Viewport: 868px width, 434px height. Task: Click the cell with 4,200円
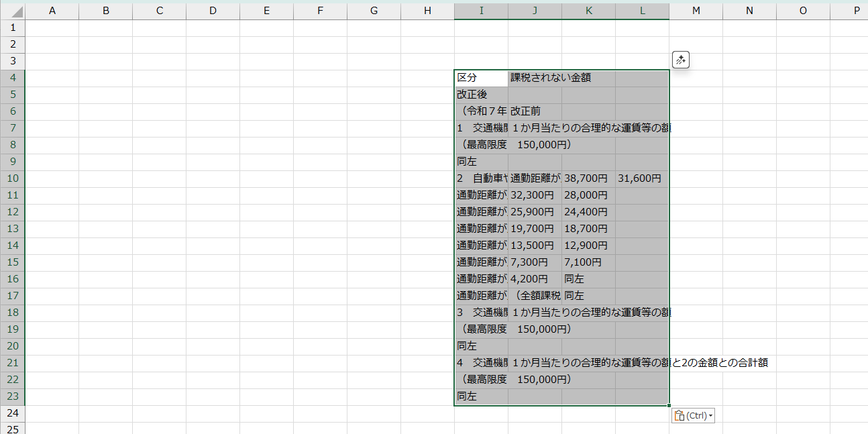click(535, 279)
